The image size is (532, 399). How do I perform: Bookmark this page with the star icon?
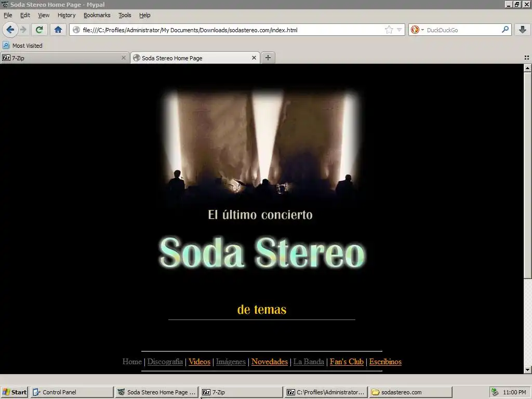point(389,30)
